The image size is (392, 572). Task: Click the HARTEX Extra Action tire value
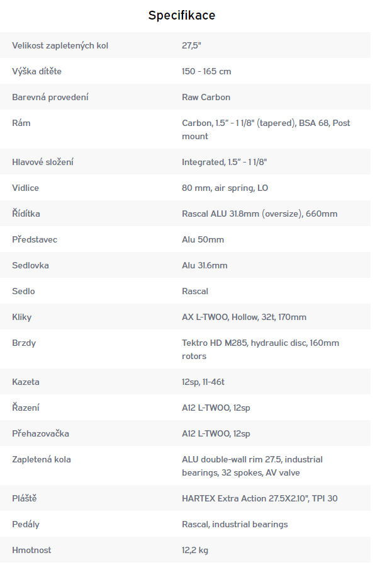click(260, 498)
